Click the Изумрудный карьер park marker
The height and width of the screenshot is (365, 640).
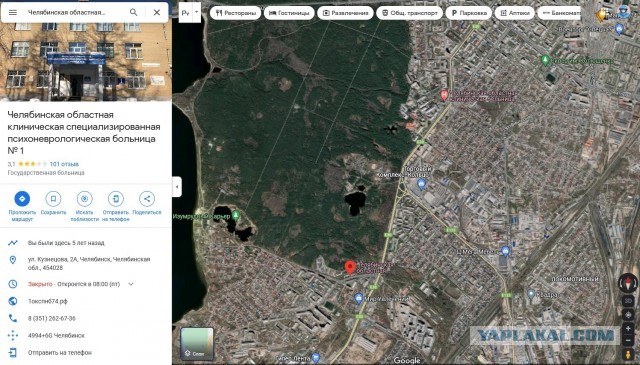pos(236,215)
